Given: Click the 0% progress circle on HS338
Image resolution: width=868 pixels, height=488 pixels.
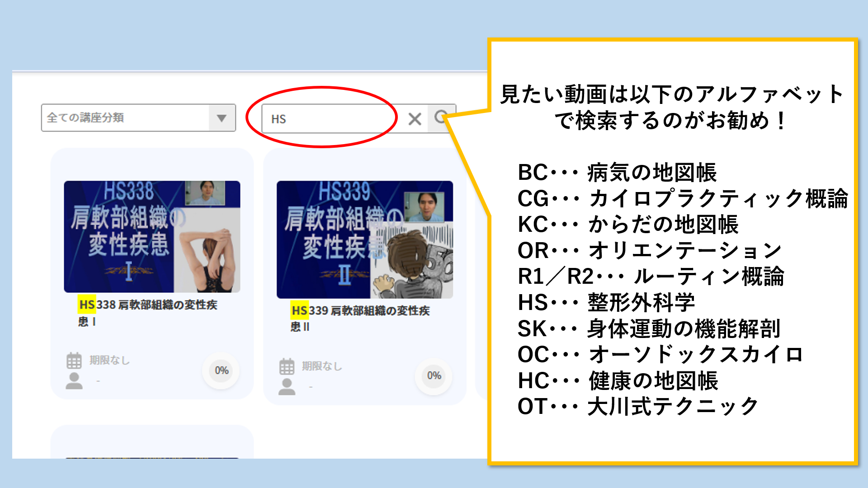Looking at the screenshot, I should pyautogui.click(x=222, y=371).
